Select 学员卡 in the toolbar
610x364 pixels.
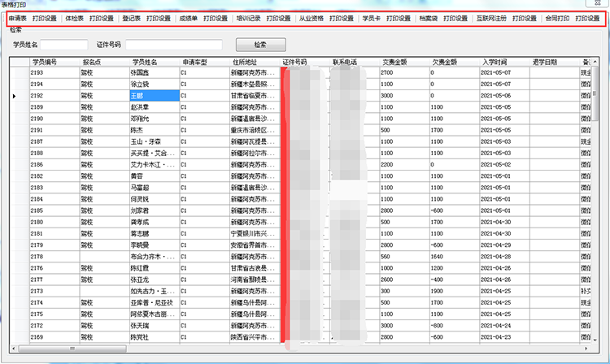[371, 17]
